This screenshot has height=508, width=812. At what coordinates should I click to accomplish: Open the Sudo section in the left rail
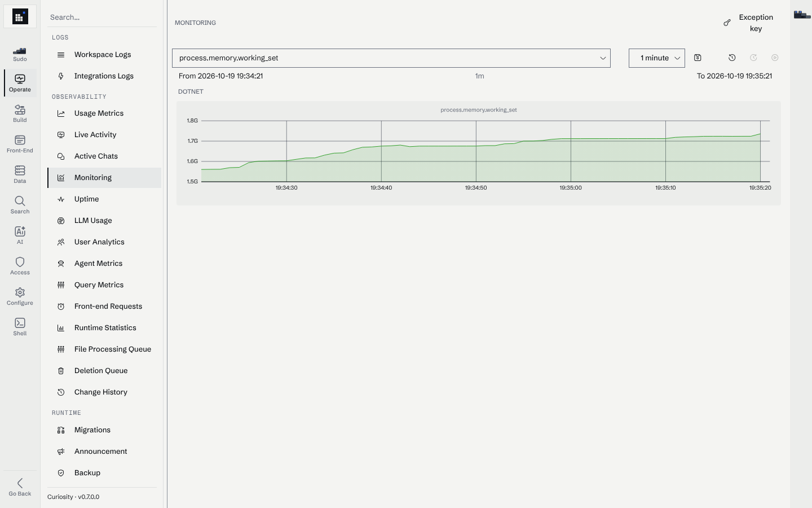20,53
